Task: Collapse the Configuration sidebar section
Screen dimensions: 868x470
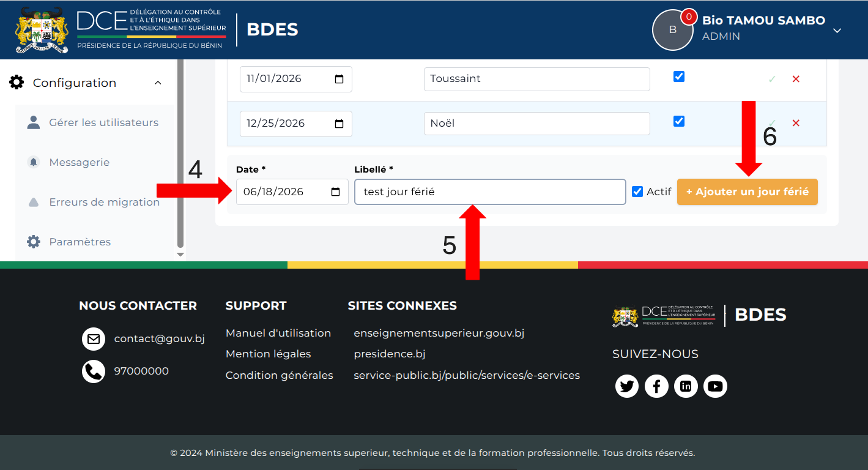Action: (x=158, y=83)
